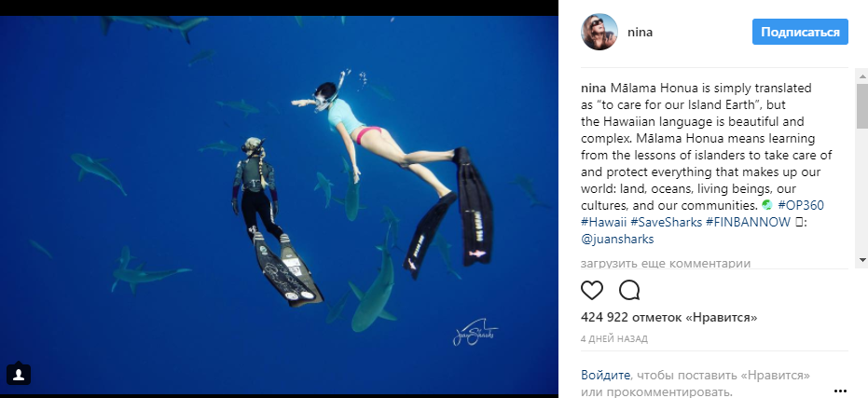Click the underwater shark photo
This screenshot has width=868, height=398.
279,205
